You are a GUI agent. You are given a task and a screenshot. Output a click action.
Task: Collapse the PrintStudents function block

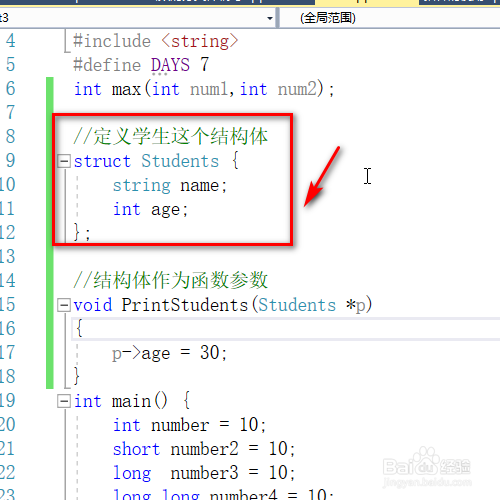pyautogui.click(x=64, y=305)
